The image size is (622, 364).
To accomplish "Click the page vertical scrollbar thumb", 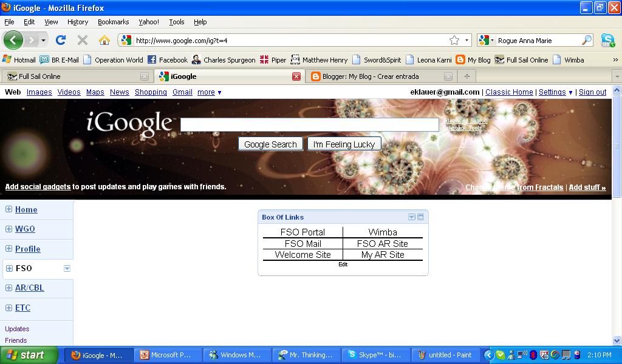I will pos(617,146).
